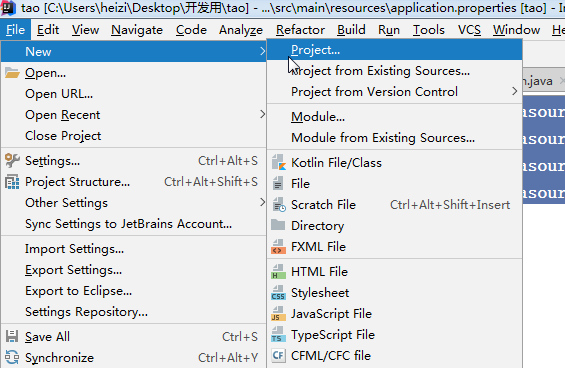Select the Scratch File icon
565x368 pixels.
(x=279, y=205)
